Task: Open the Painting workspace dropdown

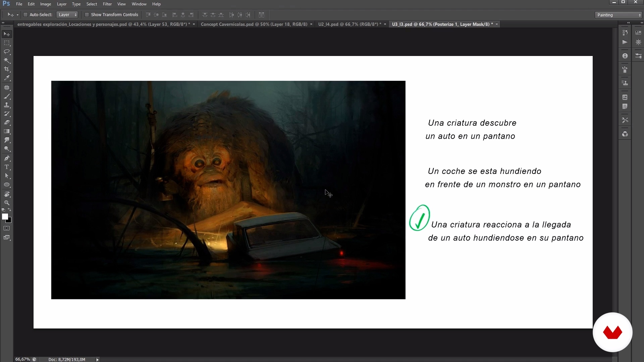Action: (x=619, y=15)
